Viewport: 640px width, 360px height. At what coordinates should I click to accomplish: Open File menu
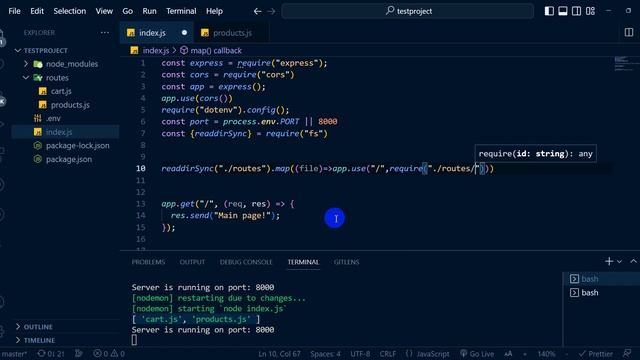click(14, 11)
